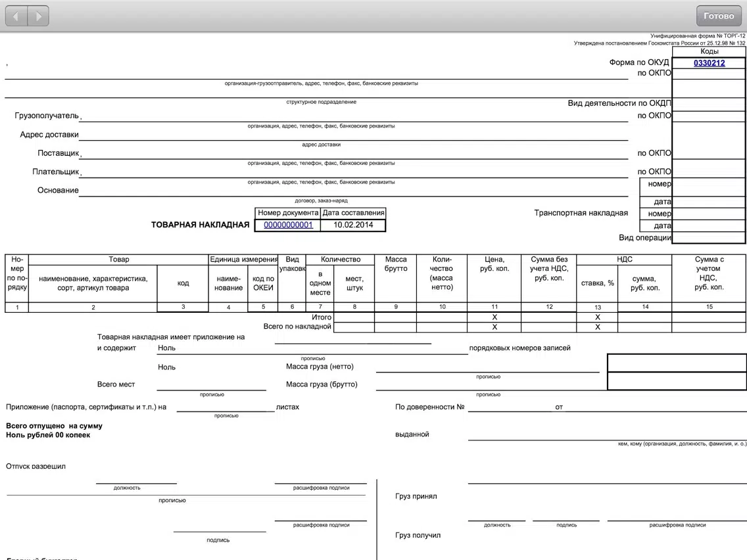The image size is (747, 560).
Task: Select the Вид деятельности по ОКДП code cell
Action: tap(709, 103)
